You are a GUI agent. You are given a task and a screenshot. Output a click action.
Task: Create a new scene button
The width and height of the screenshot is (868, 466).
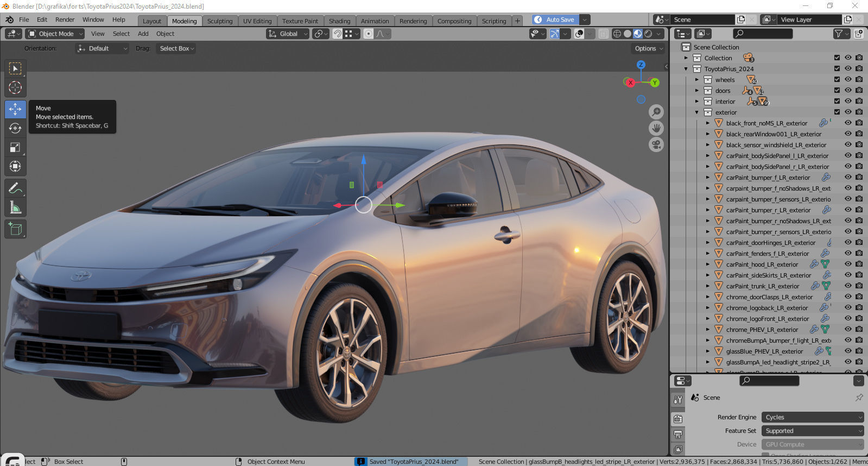click(740, 20)
